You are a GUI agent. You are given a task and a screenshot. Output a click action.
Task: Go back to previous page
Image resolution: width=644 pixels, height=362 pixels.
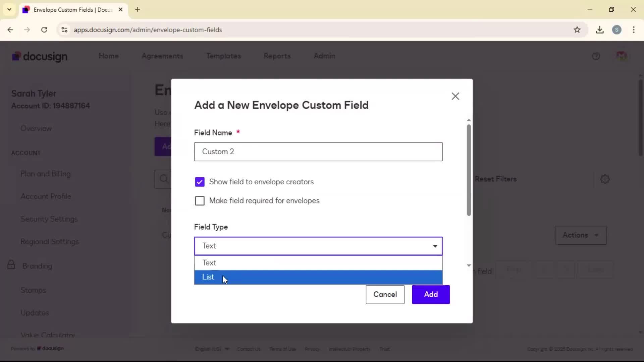tap(10, 30)
